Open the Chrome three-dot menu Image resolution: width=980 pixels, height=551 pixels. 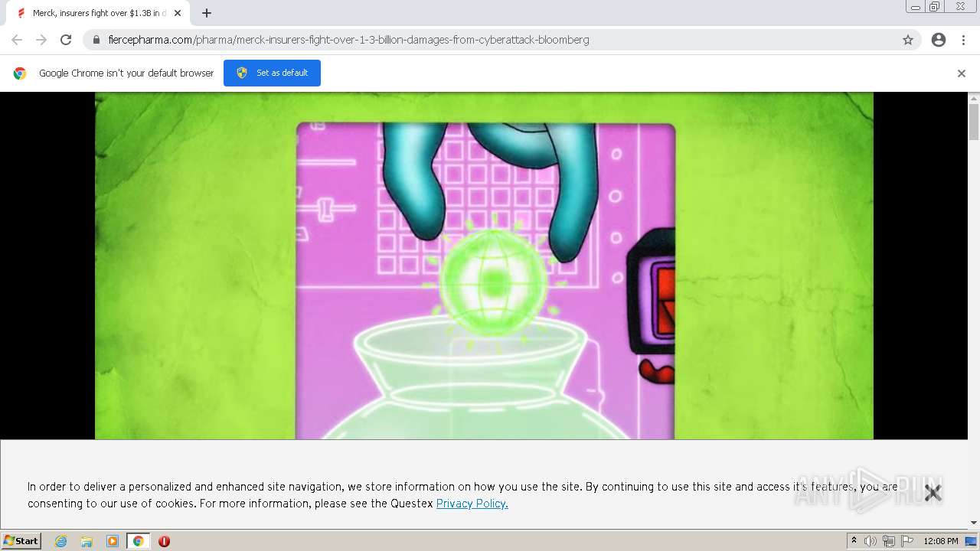(x=963, y=40)
